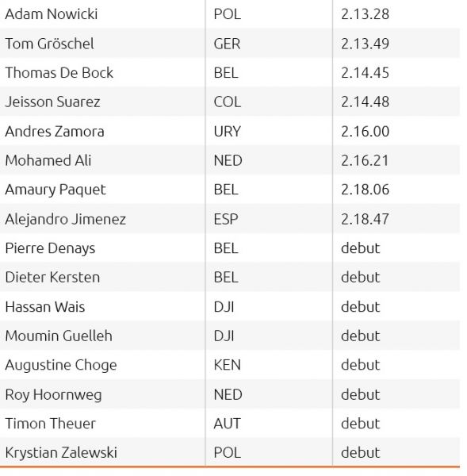The image size is (467, 476).
Task: Click DJI code next to Moumin Guelleh
Action: 224,336
